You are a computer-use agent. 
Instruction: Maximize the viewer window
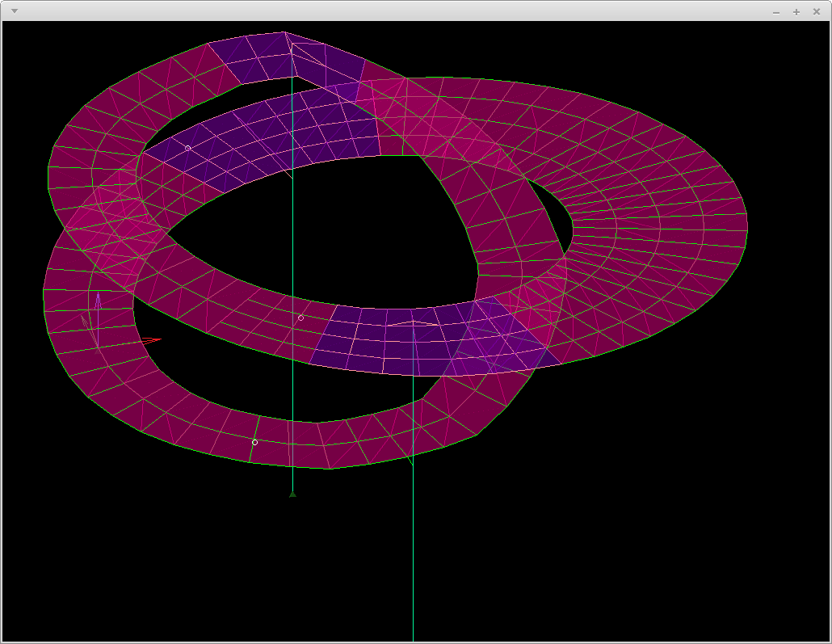[x=796, y=11]
